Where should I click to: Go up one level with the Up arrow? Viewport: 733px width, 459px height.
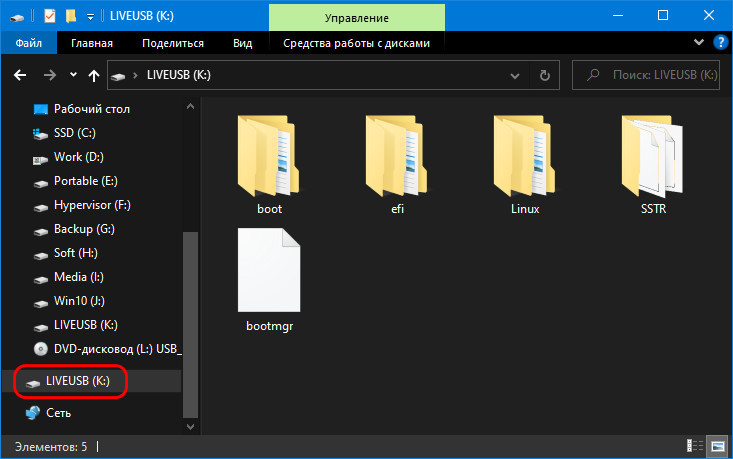pos(94,75)
